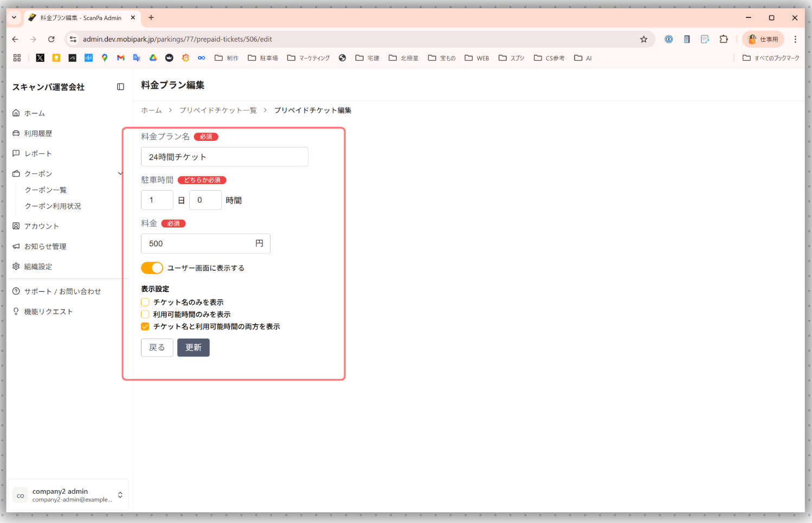Collapse the sidebar with the panel icon
812x523 pixels.
[120, 87]
